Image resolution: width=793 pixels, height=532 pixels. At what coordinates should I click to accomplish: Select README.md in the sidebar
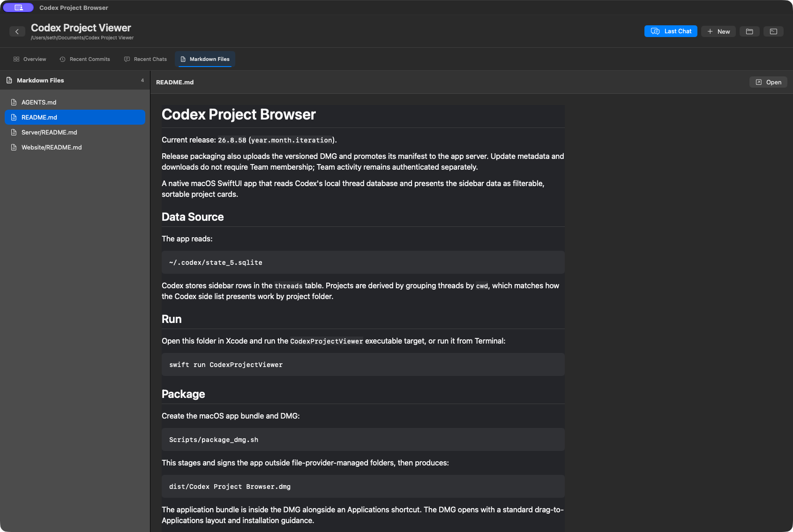tap(75, 117)
